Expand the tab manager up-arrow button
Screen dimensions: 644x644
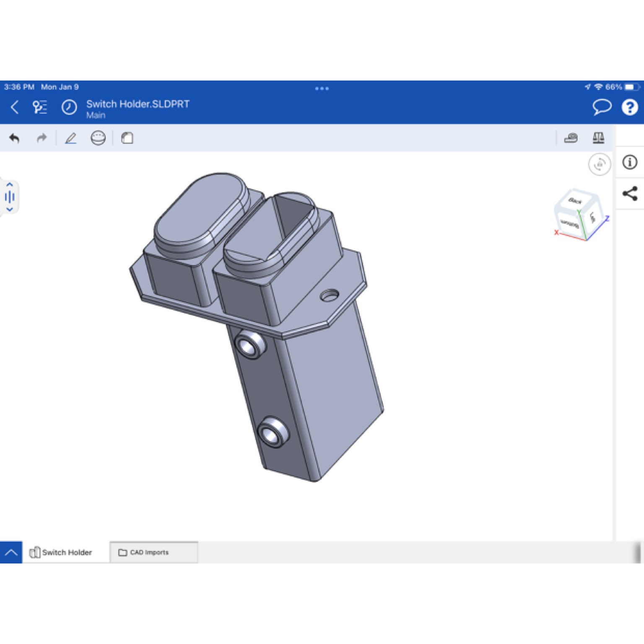point(11,552)
